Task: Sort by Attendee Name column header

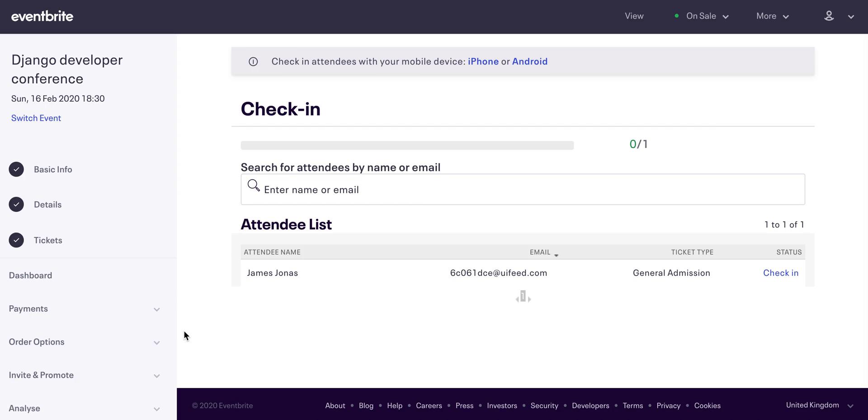Action: point(272,252)
